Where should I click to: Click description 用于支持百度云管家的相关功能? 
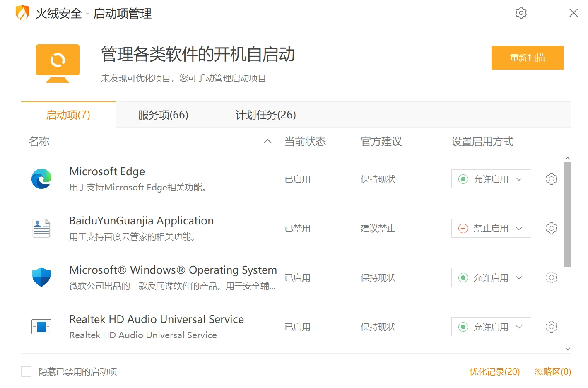(132, 237)
